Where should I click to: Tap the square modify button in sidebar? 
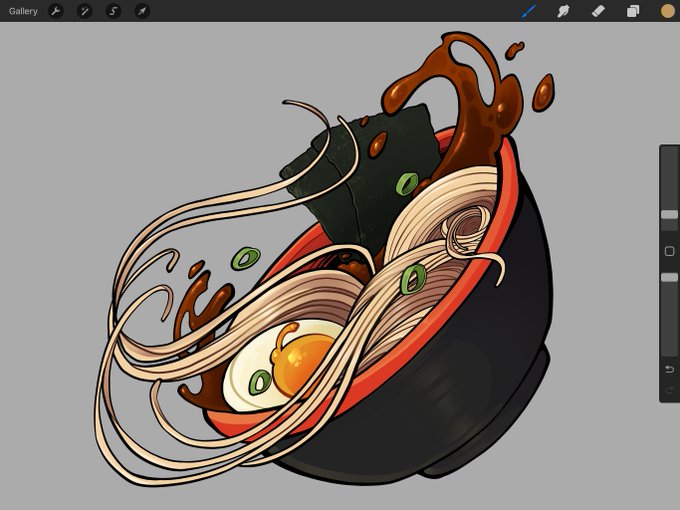pos(669,251)
